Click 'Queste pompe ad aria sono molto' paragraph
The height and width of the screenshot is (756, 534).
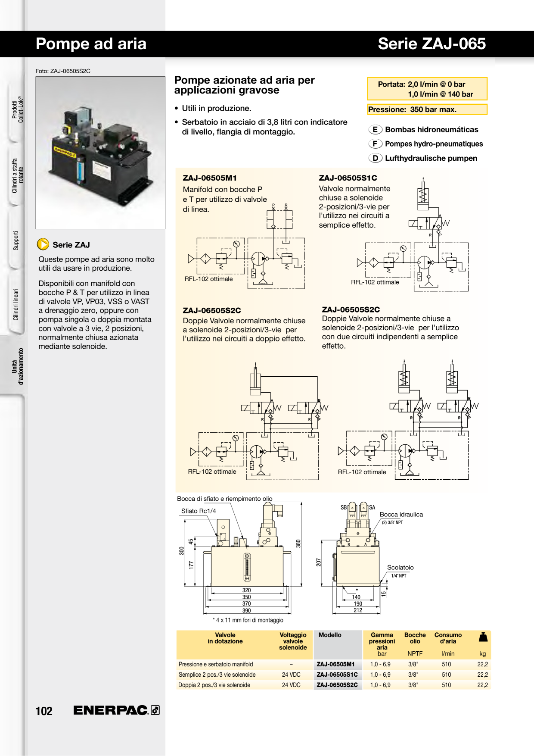[x=96, y=263]
